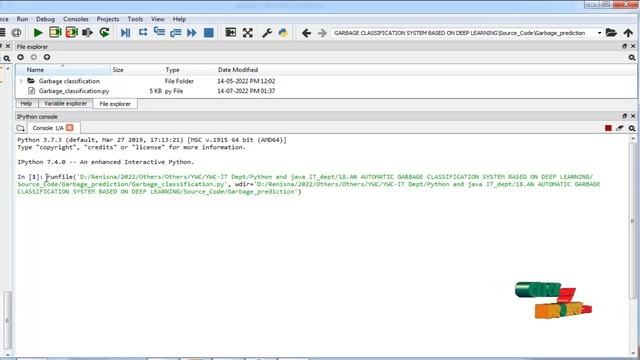
Task: Click Run selection or current line icon
Action: [87, 33]
